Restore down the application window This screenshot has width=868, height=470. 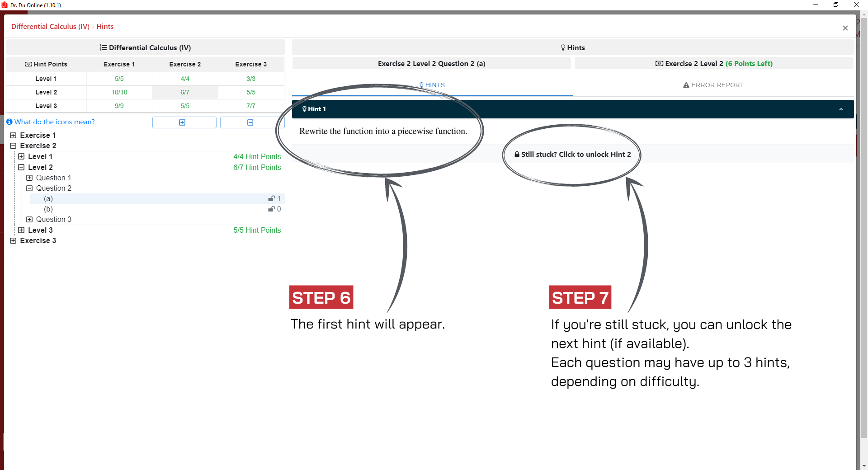click(836, 5)
